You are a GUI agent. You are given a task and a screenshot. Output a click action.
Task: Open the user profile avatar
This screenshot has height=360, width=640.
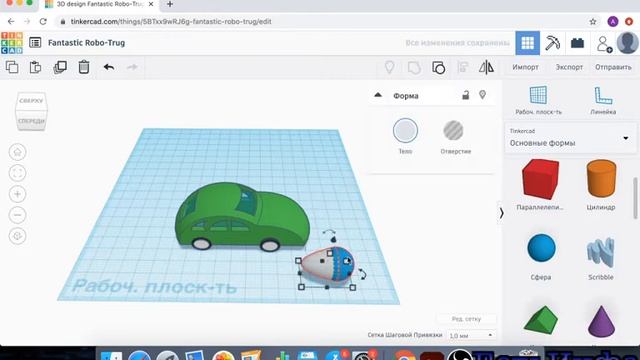(627, 42)
